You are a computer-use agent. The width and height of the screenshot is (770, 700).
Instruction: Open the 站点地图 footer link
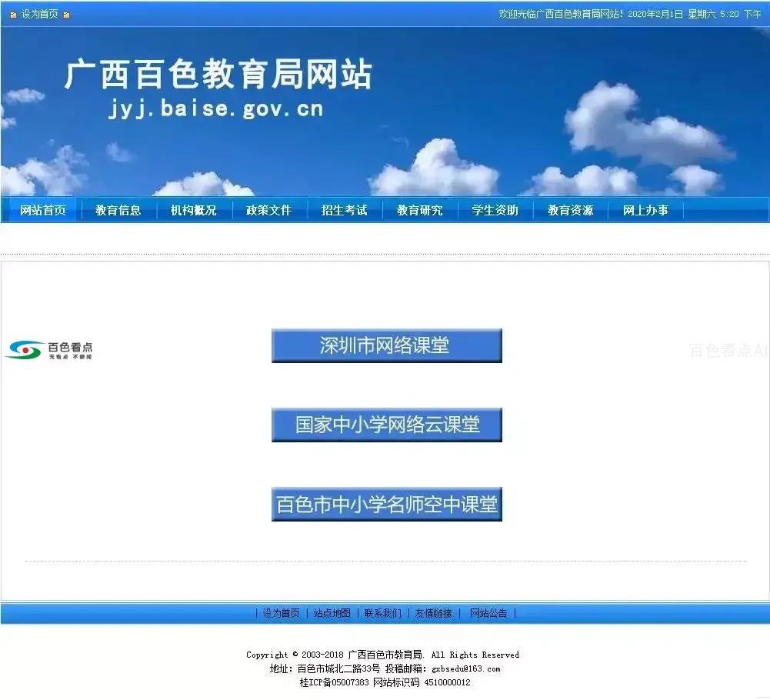[332, 613]
